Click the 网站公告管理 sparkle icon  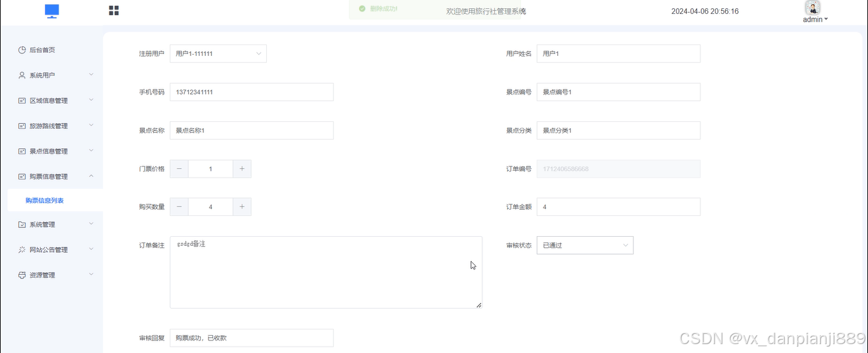22,250
